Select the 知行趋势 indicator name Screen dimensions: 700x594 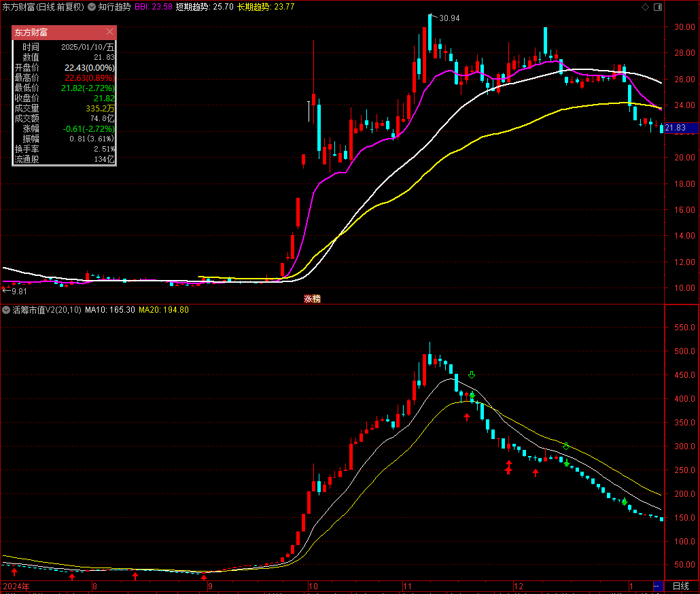[x=114, y=7]
